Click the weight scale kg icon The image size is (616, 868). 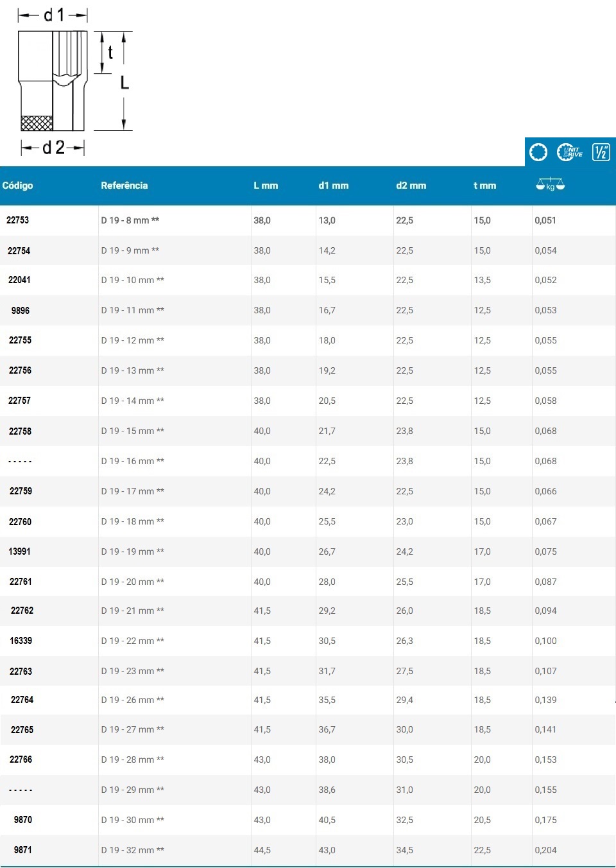(x=550, y=185)
